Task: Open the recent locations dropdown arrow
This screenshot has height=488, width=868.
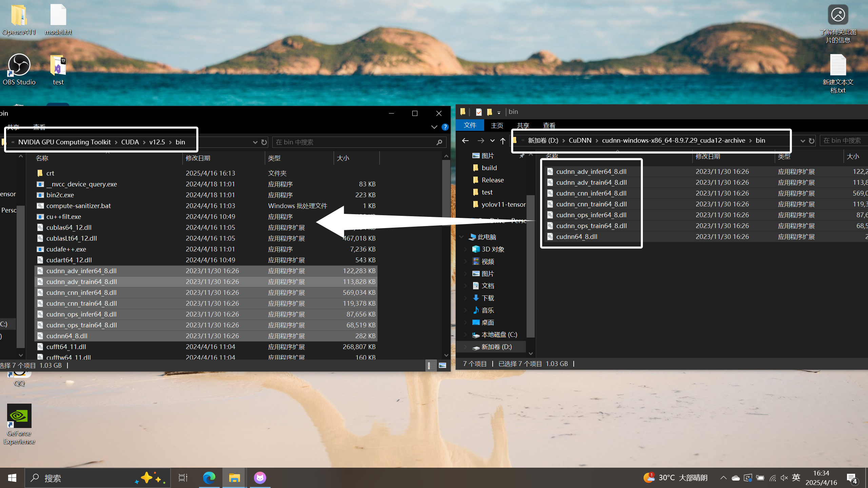Action: point(492,141)
